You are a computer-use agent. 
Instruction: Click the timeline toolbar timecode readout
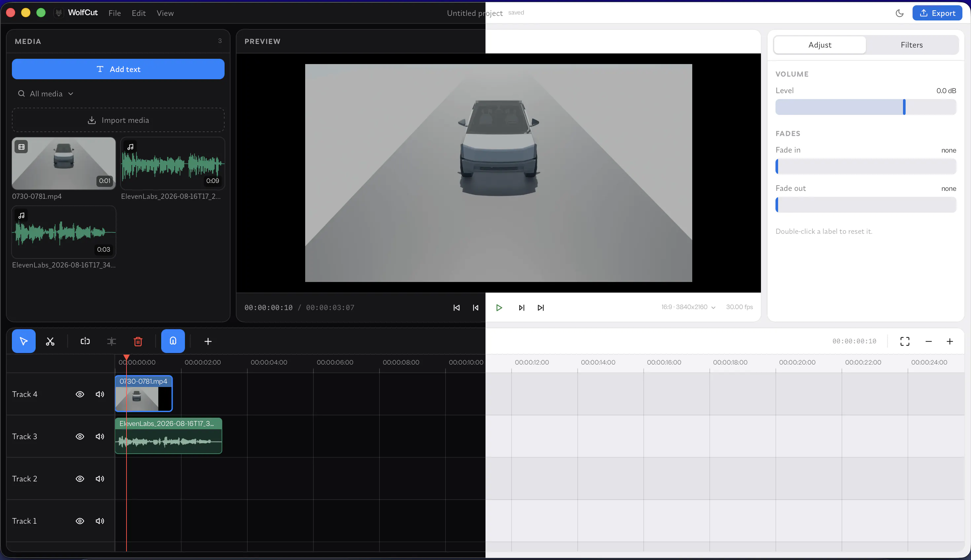[x=854, y=341]
